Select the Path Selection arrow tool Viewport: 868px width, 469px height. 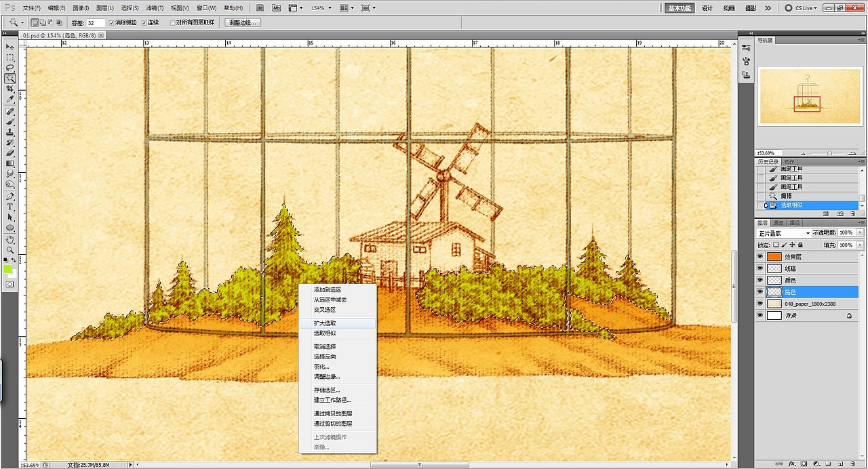(10, 217)
